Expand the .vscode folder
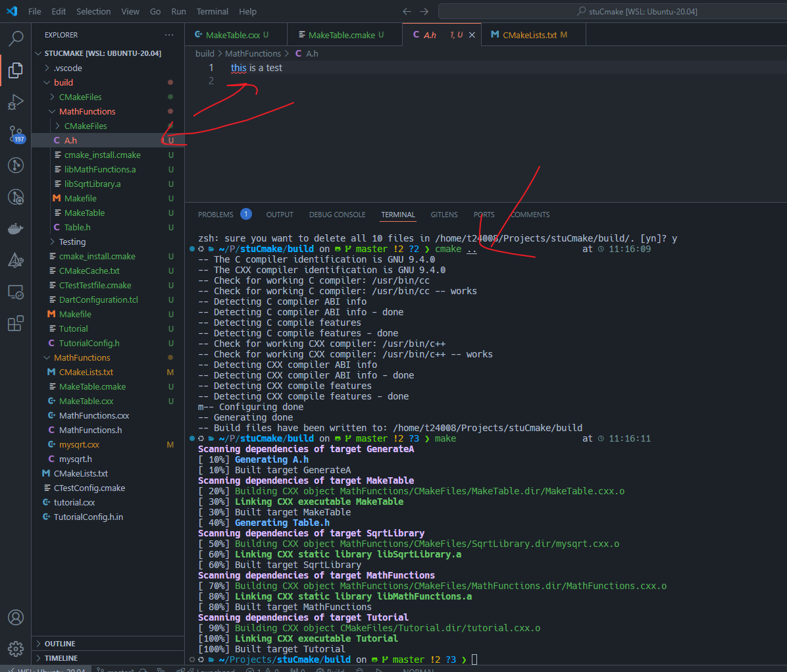 click(x=68, y=68)
